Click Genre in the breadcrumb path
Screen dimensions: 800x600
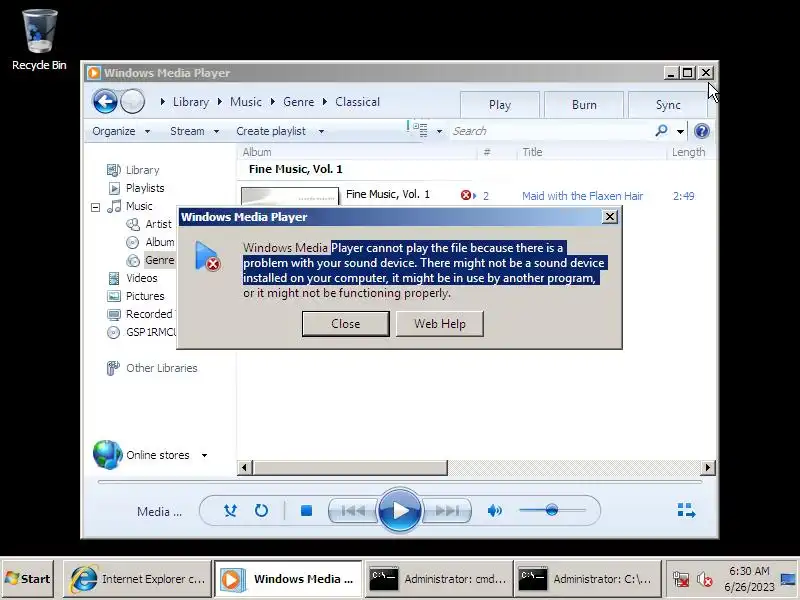pos(298,102)
